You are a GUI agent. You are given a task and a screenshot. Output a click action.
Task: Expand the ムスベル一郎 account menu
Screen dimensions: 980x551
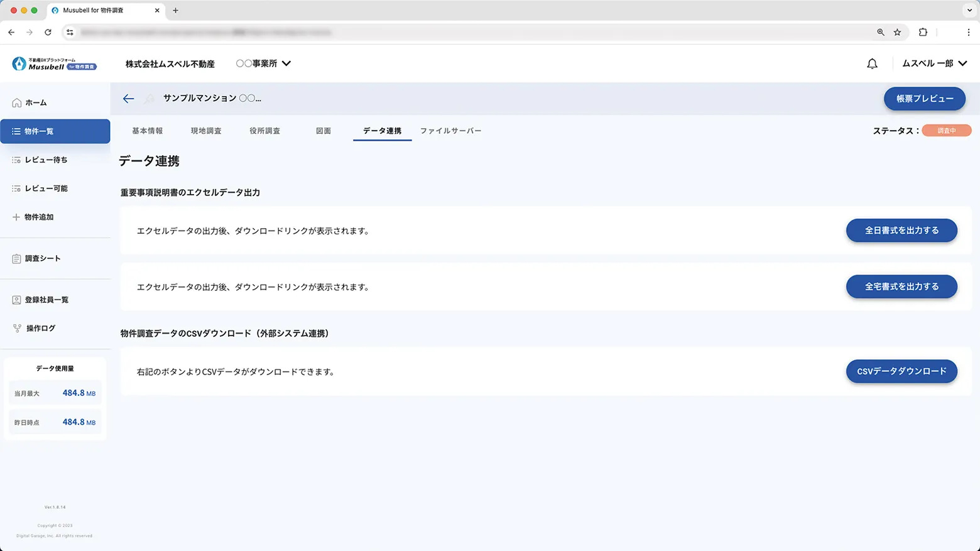point(935,63)
